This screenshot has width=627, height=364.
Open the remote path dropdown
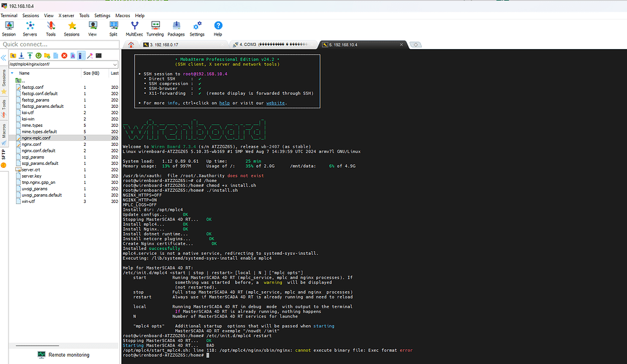click(115, 64)
